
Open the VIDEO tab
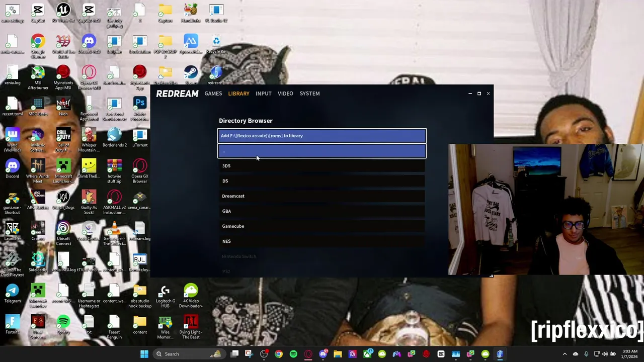(x=285, y=94)
